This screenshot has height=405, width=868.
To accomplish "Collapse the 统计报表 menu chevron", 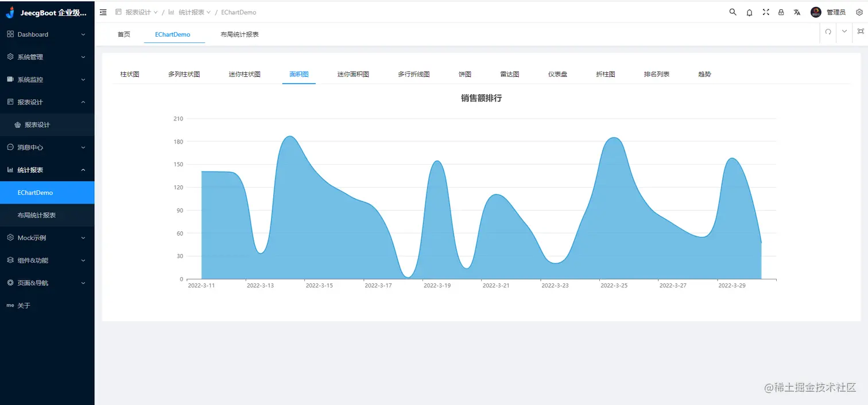I will coord(83,170).
